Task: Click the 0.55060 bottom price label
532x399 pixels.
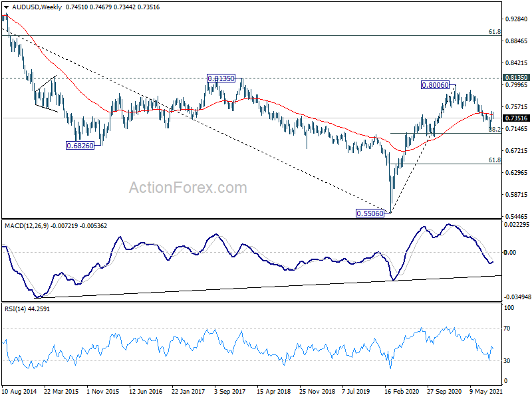Action: tap(370, 213)
